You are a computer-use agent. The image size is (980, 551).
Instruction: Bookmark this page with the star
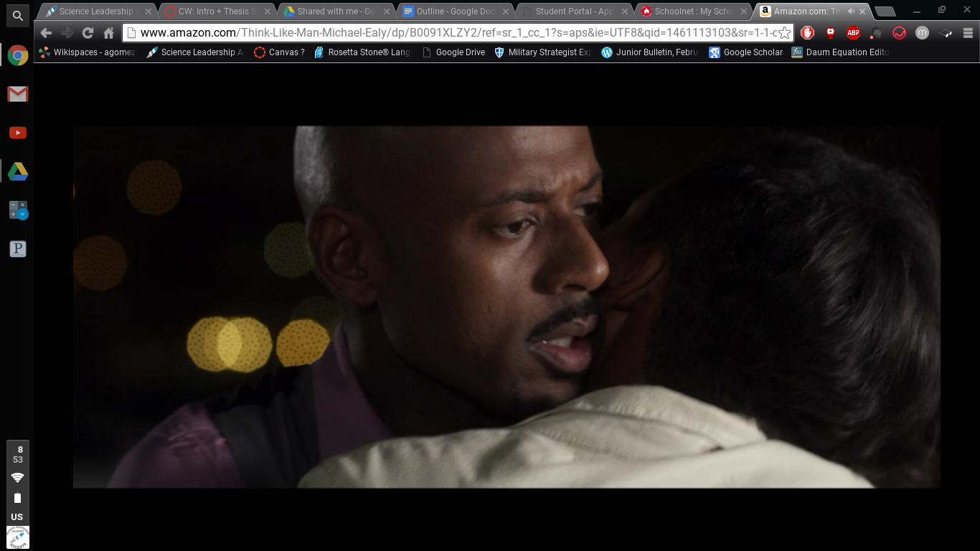[x=785, y=33]
